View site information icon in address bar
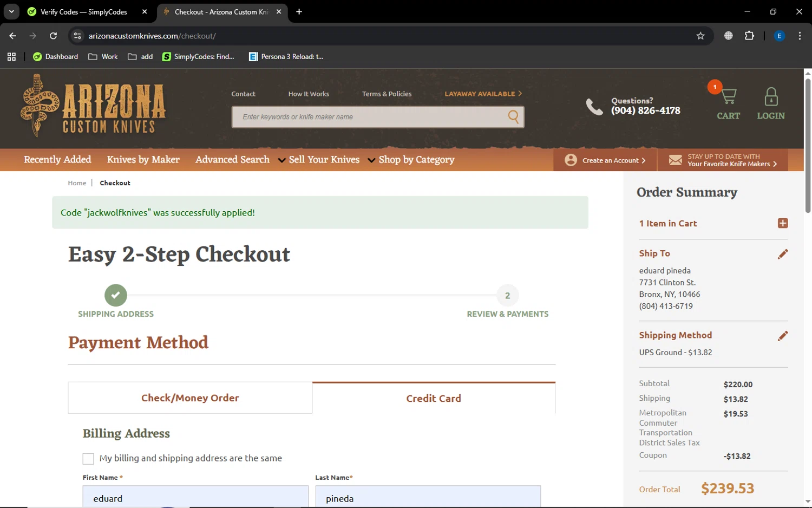812x508 pixels. coord(77,36)
